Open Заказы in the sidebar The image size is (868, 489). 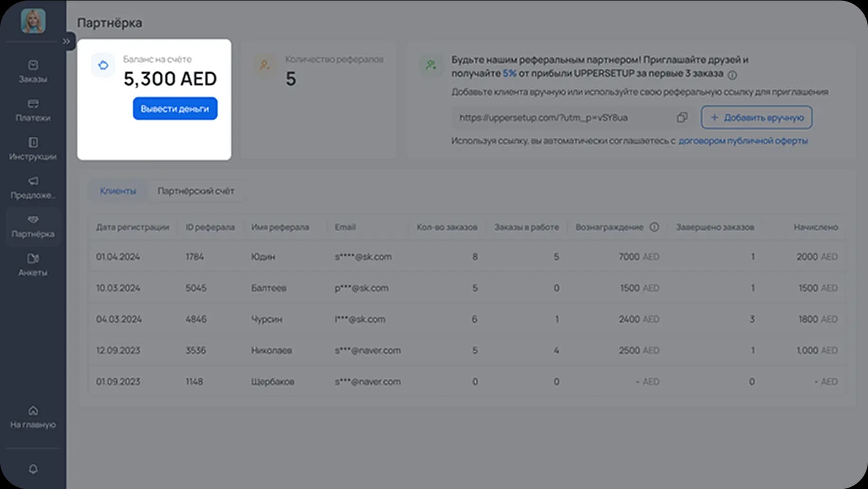pos(33,71)
